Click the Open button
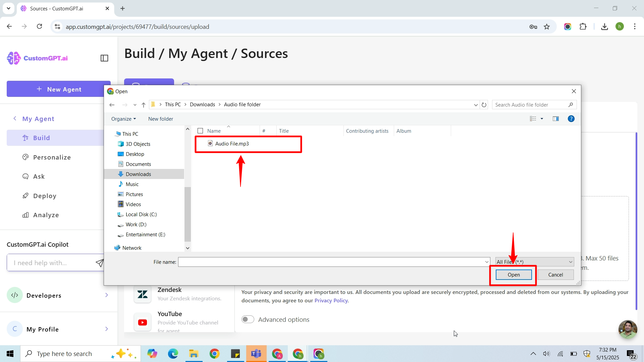Image resolution: width=644 pixels, height=362 pixels. (x=514, y=275)
